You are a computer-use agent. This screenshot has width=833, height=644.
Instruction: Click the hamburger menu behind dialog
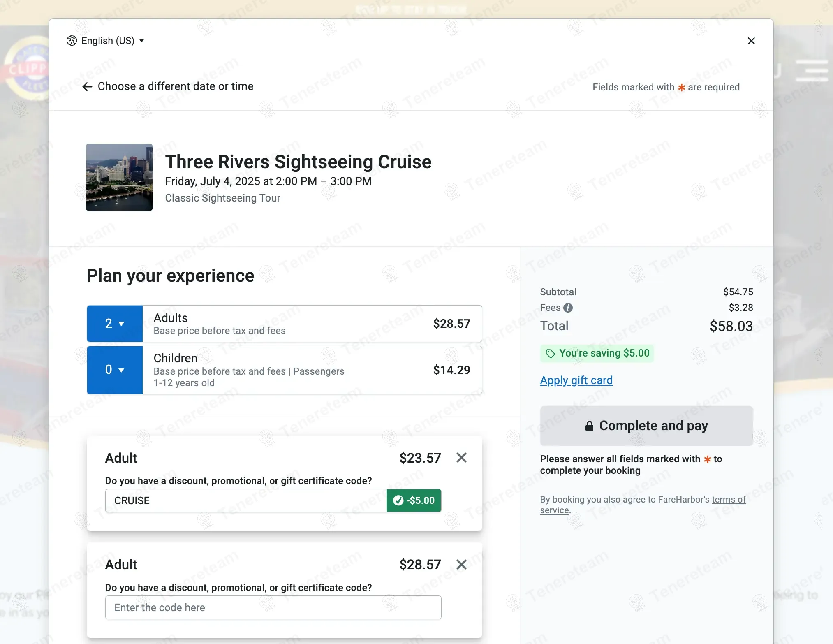pos(812,71)
